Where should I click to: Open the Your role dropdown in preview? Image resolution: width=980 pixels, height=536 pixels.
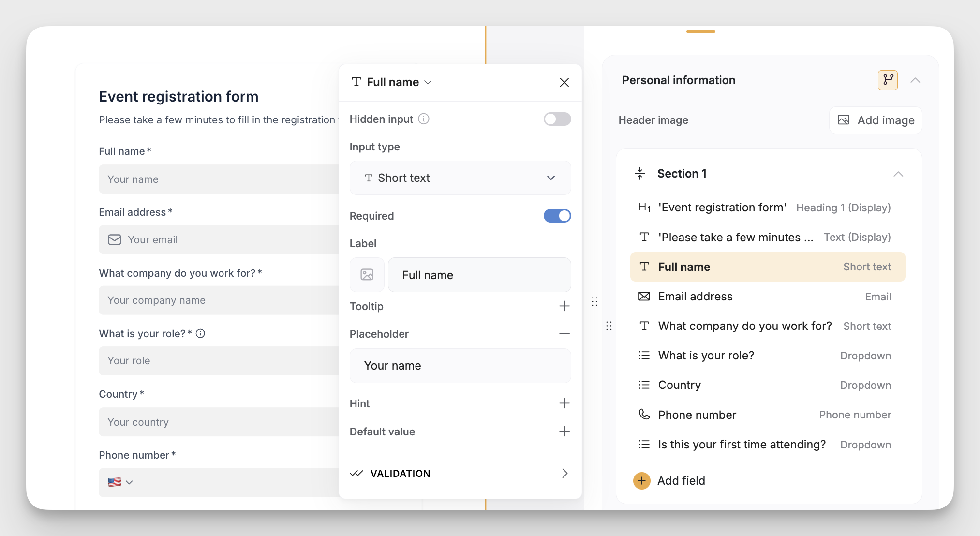[x=219, y=360]
